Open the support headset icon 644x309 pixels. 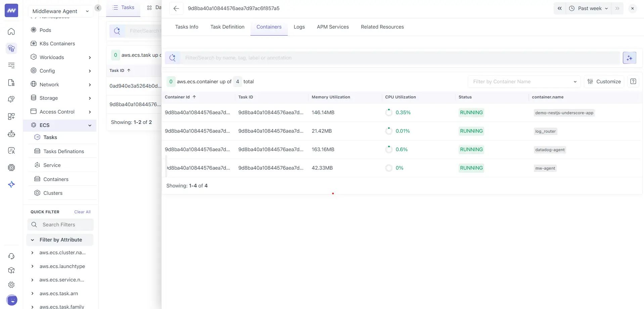(x=11, y=256)
